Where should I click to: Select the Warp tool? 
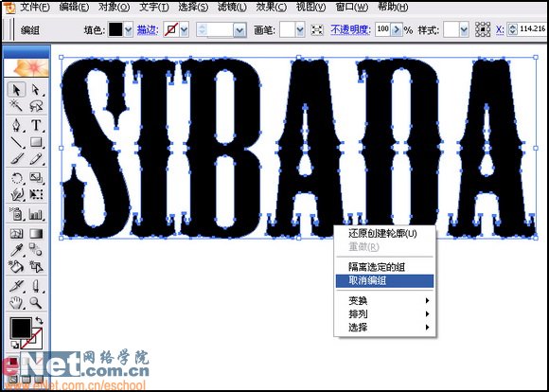16,194
